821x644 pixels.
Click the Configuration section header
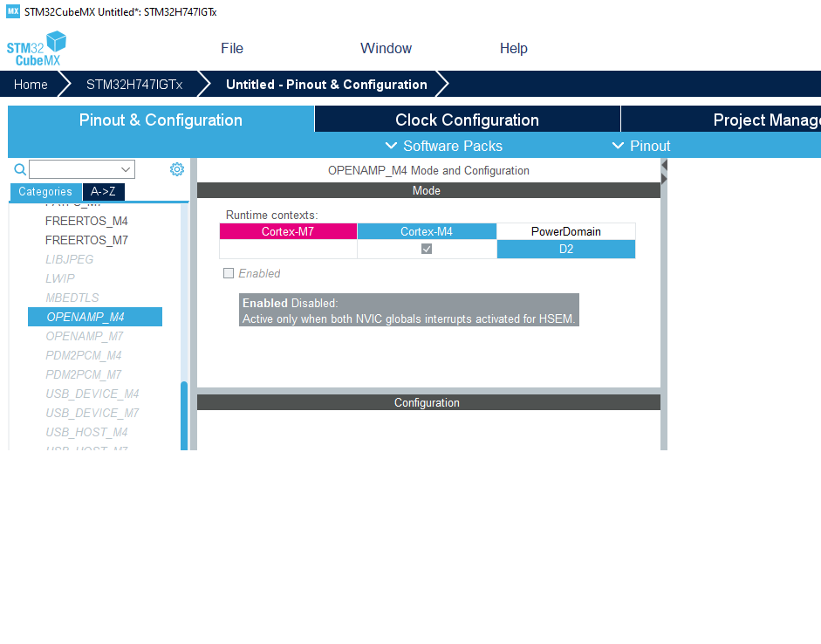point(428,402)
